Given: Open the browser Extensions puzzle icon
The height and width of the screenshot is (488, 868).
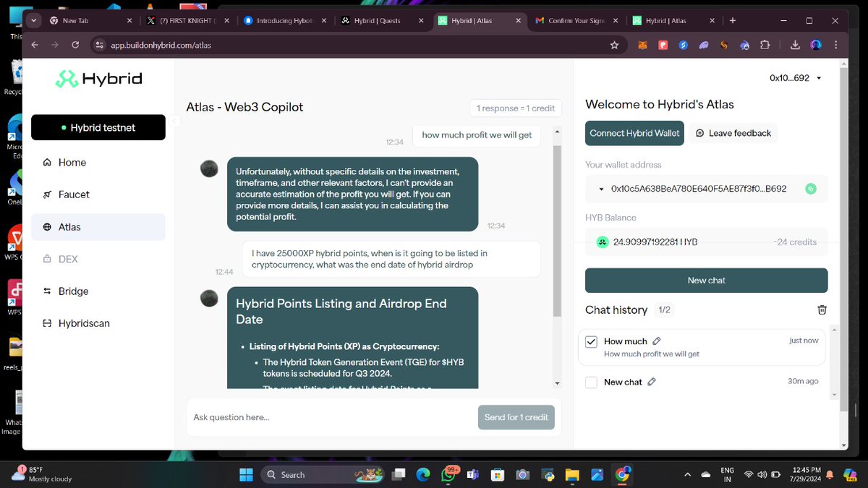Looking at the screenshot, I should tap(765, 45).
